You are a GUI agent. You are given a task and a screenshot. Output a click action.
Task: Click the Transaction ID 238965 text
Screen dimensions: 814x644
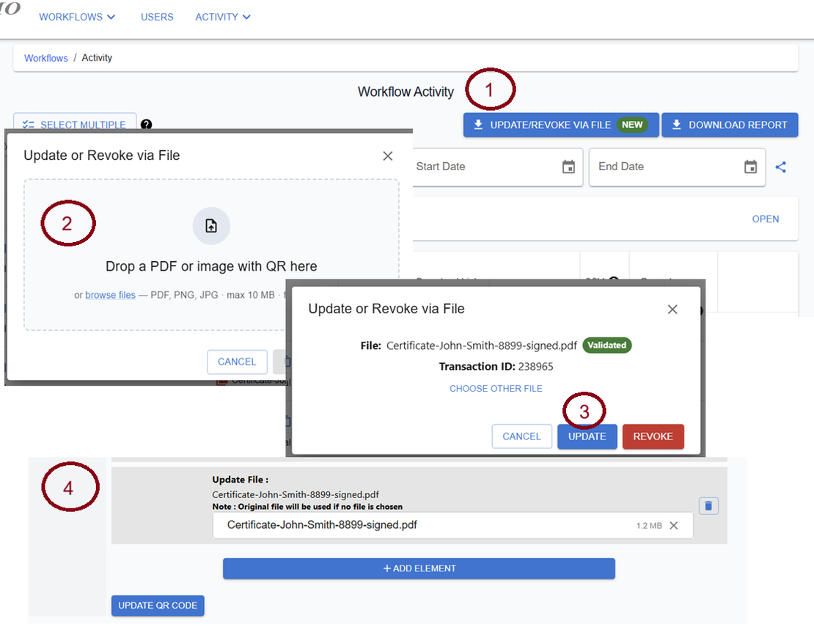coord(496,367)
